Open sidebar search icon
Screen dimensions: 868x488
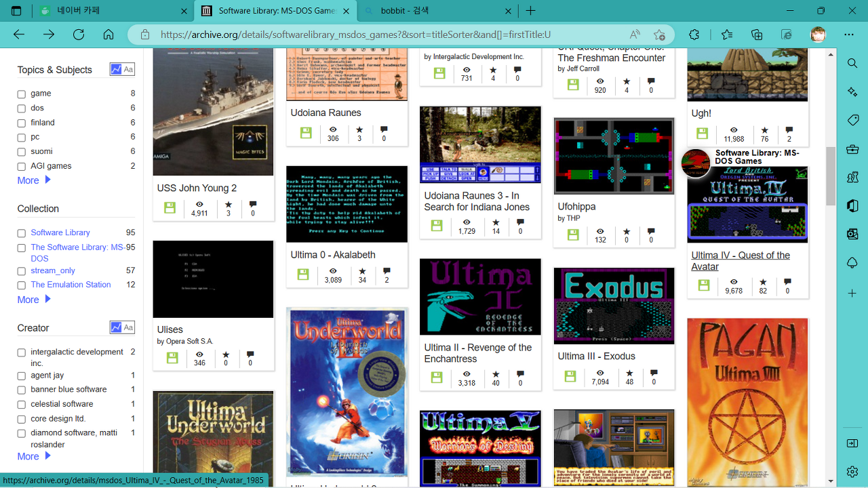[x=852, y=63]
